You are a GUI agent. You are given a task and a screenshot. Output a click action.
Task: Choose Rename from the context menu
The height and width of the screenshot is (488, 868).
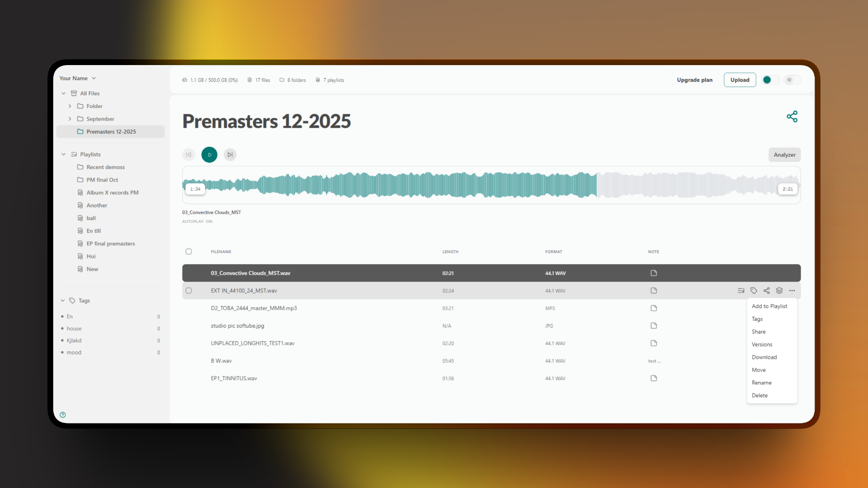[x=762, y=383]
